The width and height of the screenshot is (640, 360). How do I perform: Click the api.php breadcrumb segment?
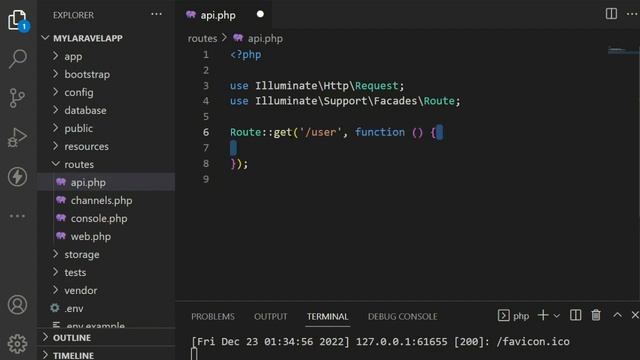tap(265, 38)
